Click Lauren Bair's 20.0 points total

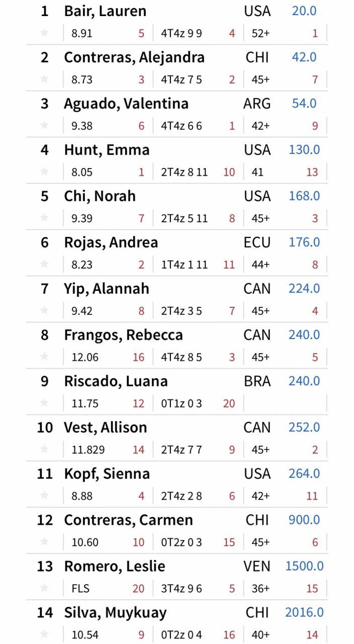304,11
